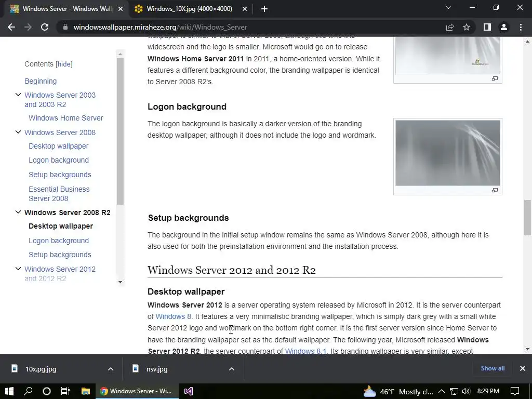Screen dimensions: 532x399
Task: Bookmark this page with the star
Action: (x=467, y=27)
